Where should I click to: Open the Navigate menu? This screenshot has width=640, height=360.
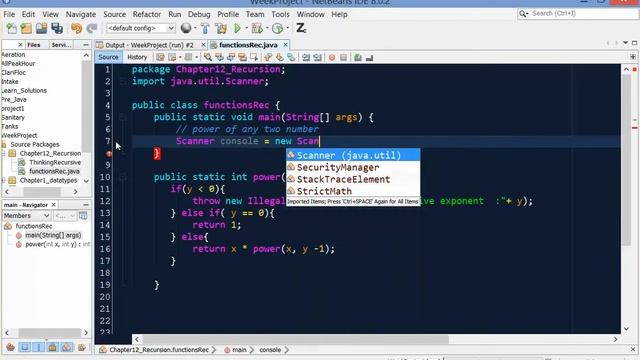click(x=81, y=14)
